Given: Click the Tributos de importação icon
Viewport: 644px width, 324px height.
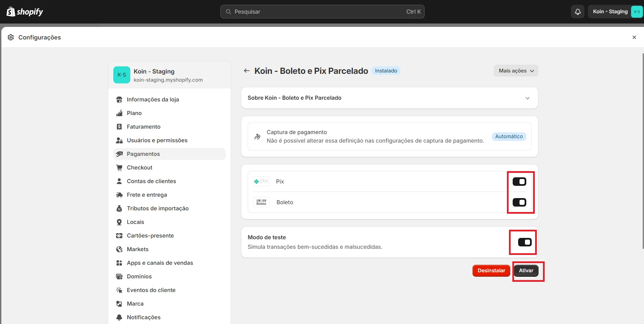Looking at the screenshot, I should (x=119, y=208).
